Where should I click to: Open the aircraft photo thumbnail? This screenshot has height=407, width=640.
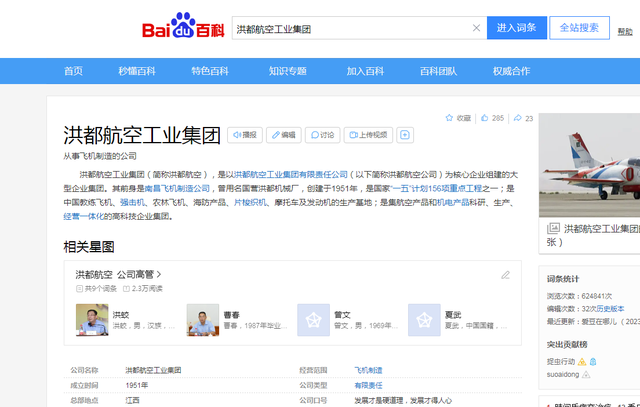click(x=589, y=165)
